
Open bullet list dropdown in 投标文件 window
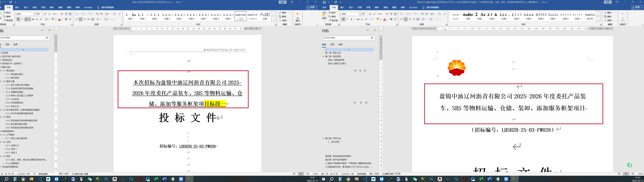(x=80, y=14)
